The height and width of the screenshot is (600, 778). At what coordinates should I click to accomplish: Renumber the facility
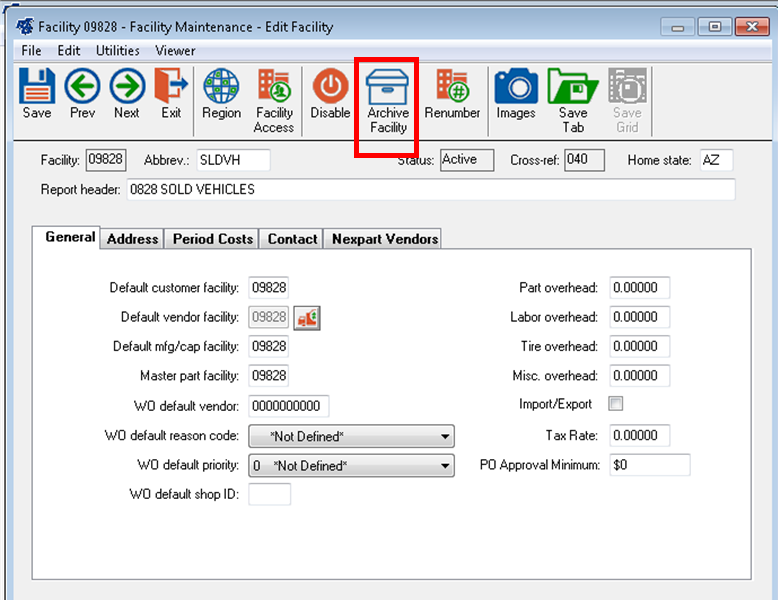[452, 88]
